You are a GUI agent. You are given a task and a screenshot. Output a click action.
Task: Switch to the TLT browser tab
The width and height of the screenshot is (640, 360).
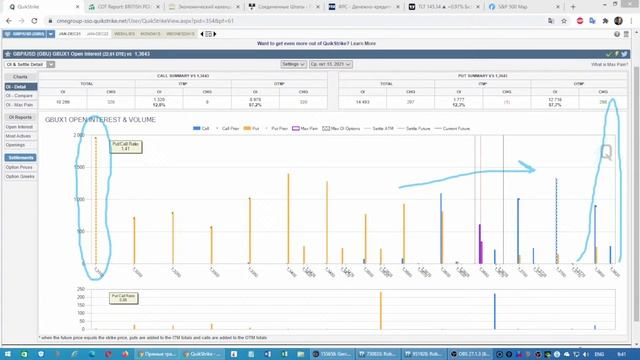444,7
